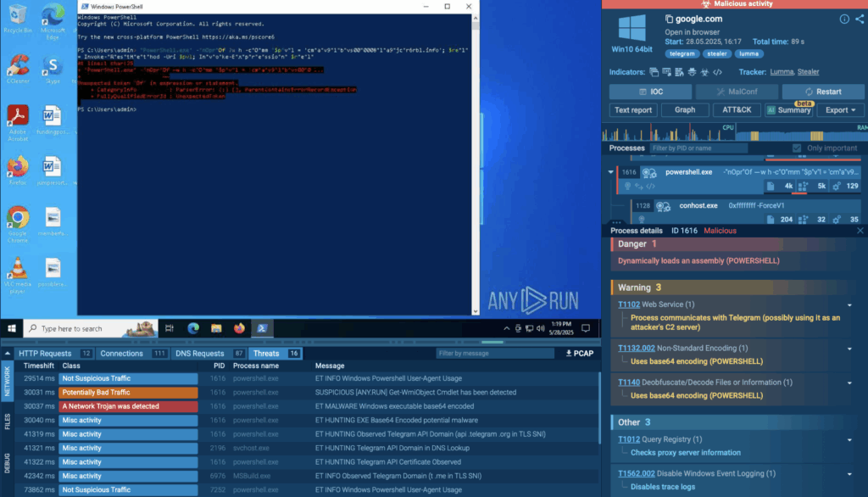Expand T1562.002 Disable Windows Event Logging arrow
This screenshot has height=497, width=868.
pyautogui.click(x=849, y=474)
